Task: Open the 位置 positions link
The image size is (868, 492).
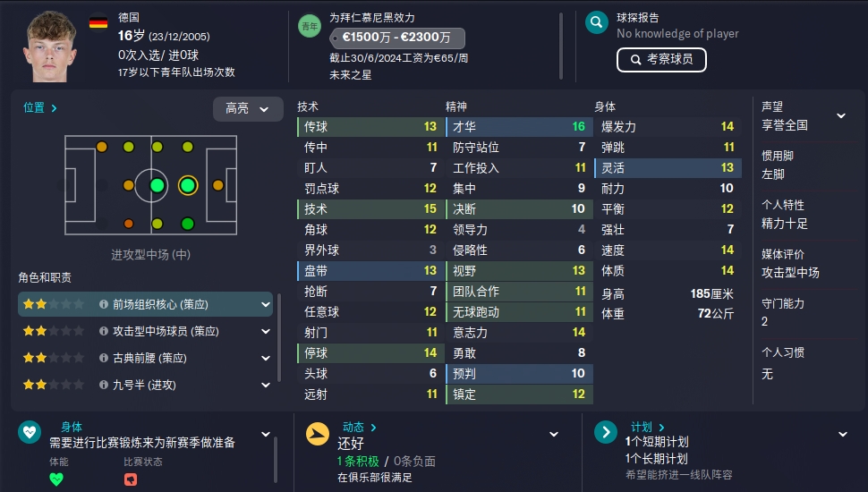Action: 40,108
